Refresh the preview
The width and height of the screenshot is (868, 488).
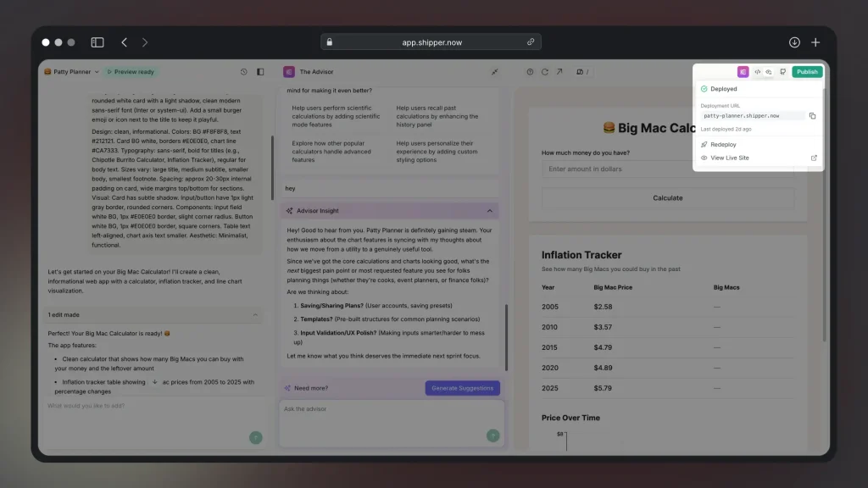click(545, 72)
